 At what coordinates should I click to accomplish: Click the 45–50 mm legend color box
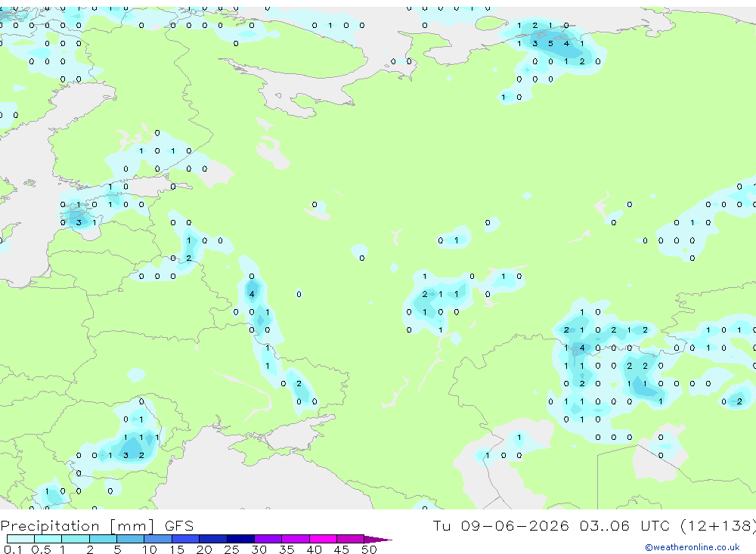click(351, 539)
